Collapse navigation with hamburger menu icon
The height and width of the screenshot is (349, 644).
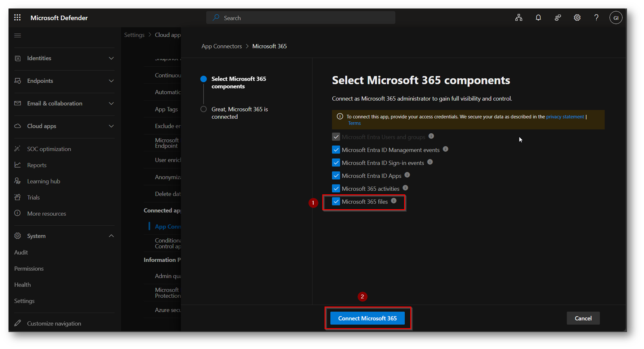point(17,36)
